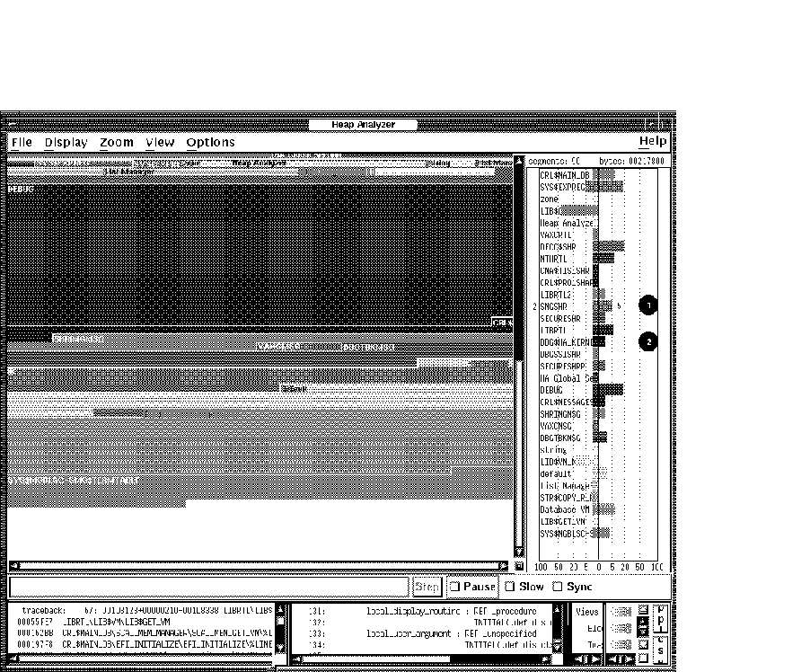
Task: Toggle the Slow checkbox
Action: (510, 587)
